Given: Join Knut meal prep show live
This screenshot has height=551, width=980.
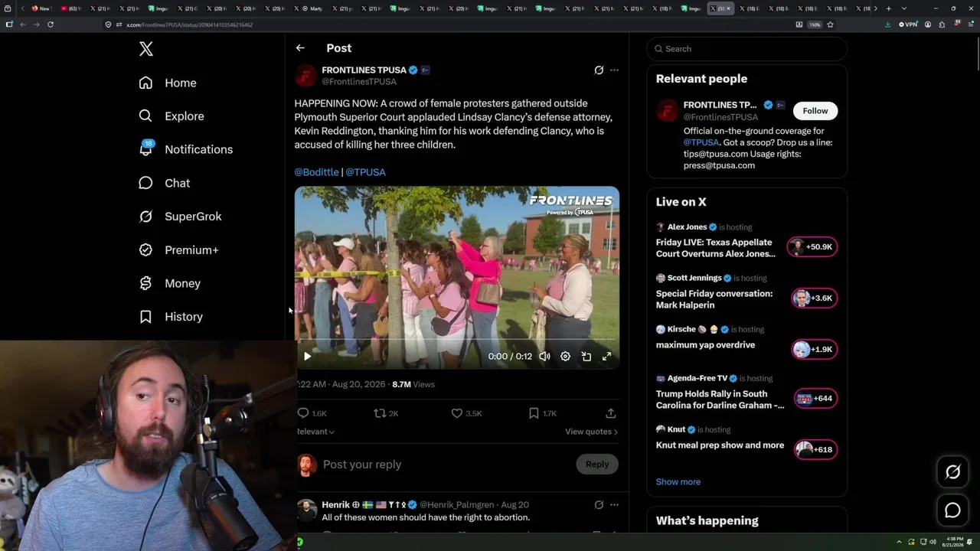Looking at the screenshot, I should pos(815,450).
